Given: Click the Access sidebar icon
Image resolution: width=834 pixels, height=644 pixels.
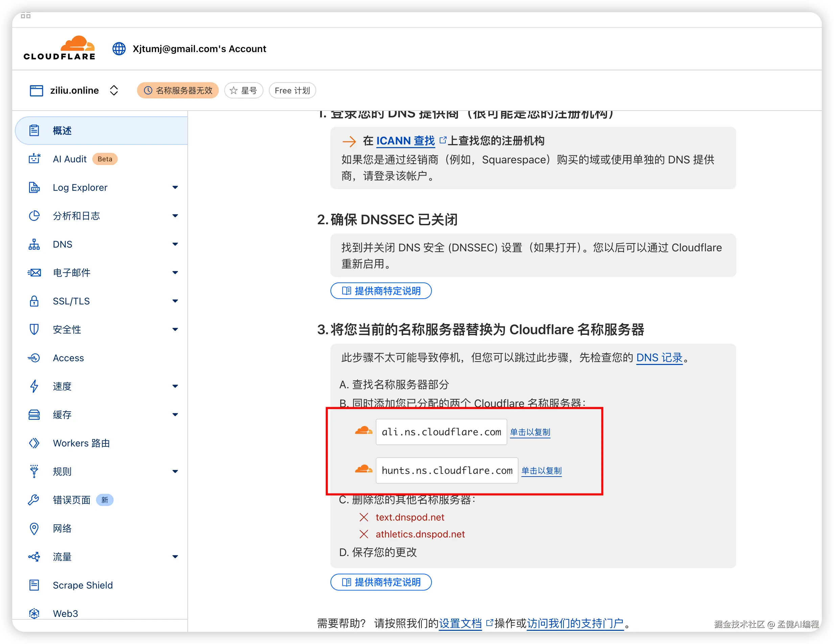Looking at the screenshot, I should (x=34, y=358).
